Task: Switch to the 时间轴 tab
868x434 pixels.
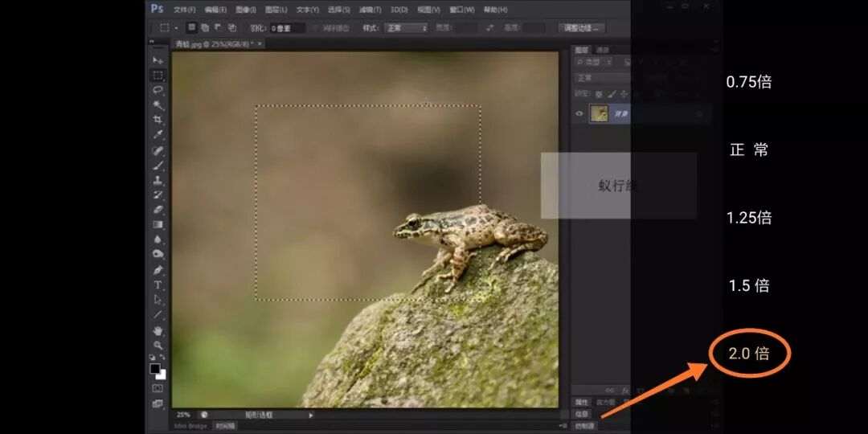Action: pyautogui.click(x=225, y=426)
